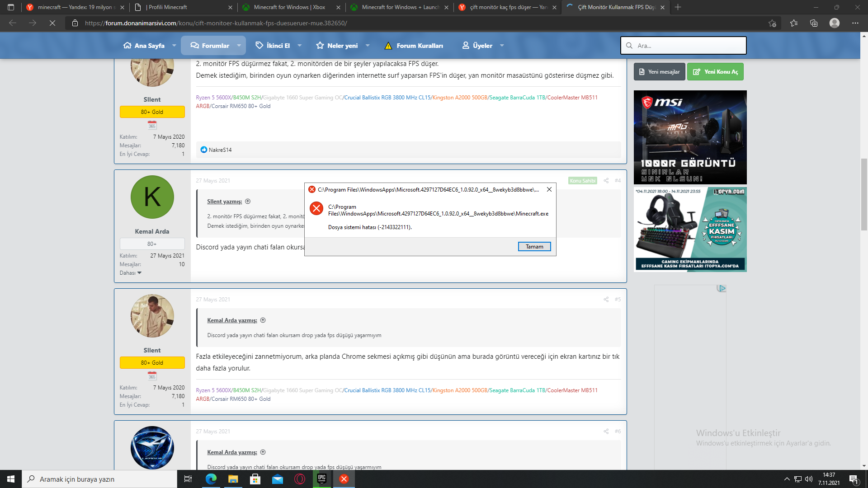Open browser favorites star icon

(793, 23)
